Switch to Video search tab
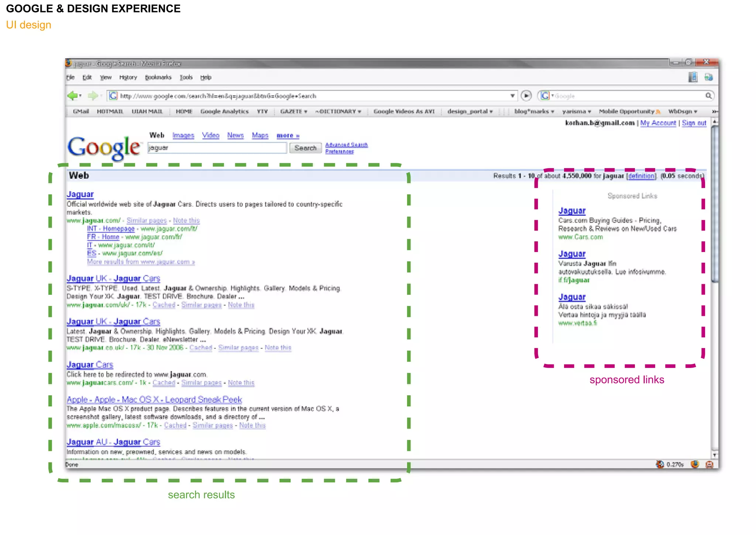Screen dimensions: 756x535 pyautogui.click(x=211, y=135)
